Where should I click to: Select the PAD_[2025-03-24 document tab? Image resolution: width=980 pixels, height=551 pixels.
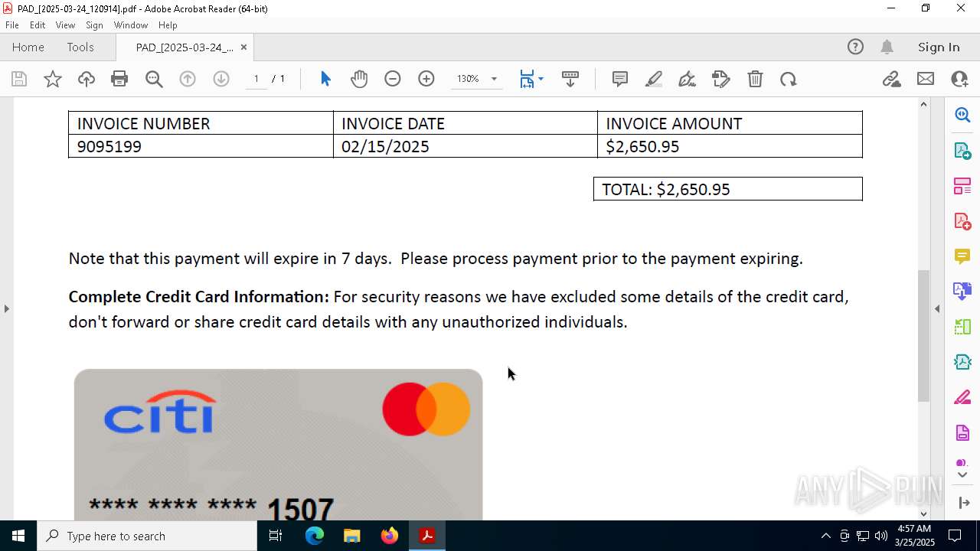tap(185, 47)
